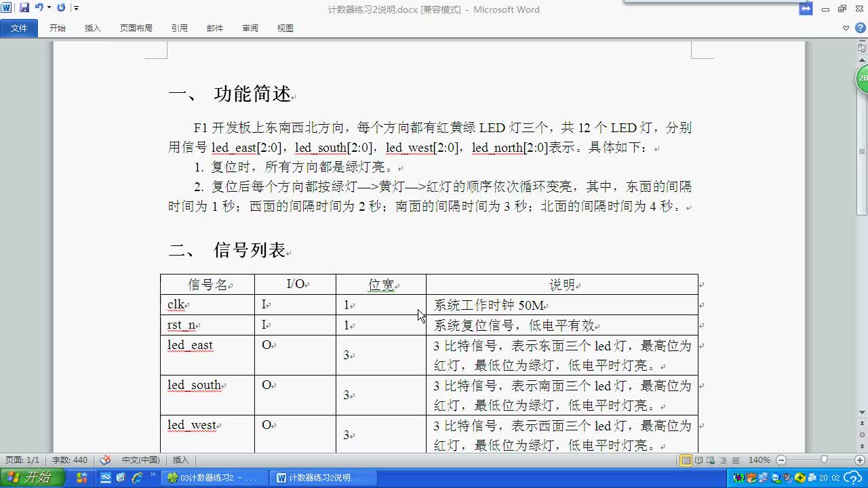Open word count via 字数: 440

pos(70,460)
